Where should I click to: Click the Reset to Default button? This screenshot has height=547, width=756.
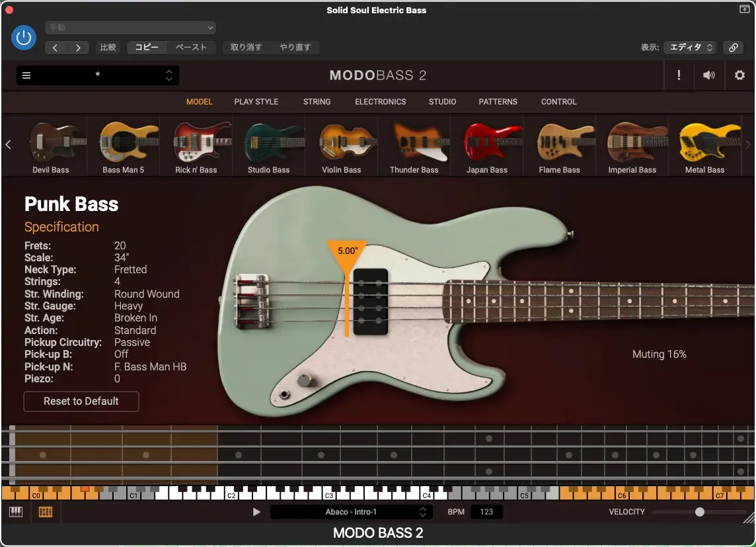tap(81, 401)
